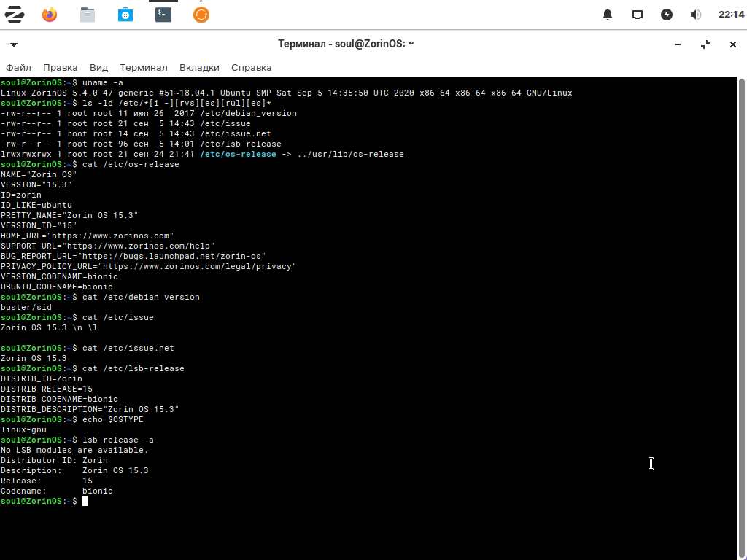The width and height of the screenshot is (747, 560).
Task: Open the Терминал menu
Action: [x=144, y=68]
